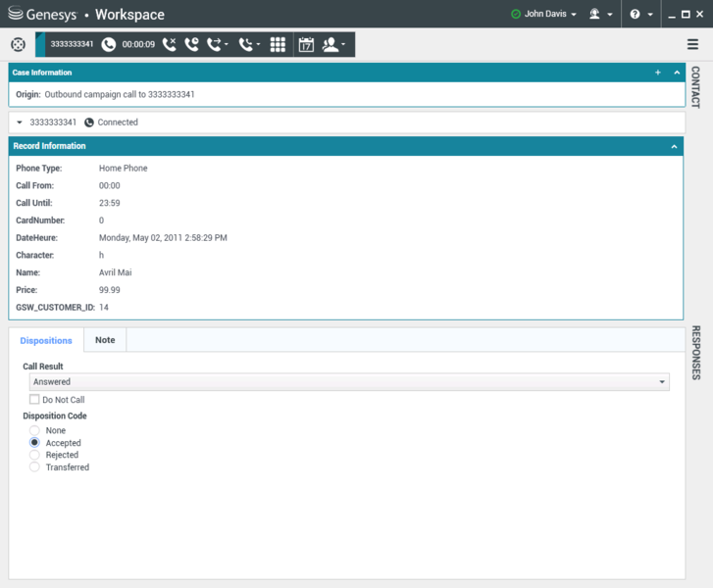This screenshot has width=713, height=588.
Task: Open the agent team communicator icon
Action: [594, 14]
